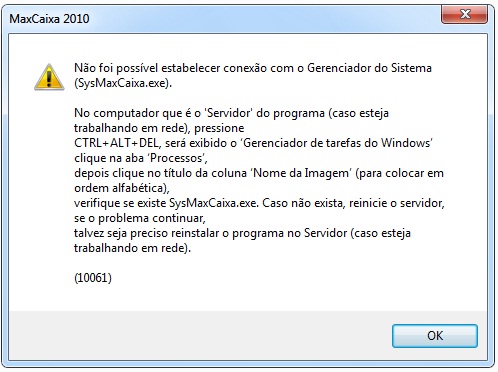
Task: Click 'trabalhando em rede), pressione' line
Action: click(x=159, y=128)
